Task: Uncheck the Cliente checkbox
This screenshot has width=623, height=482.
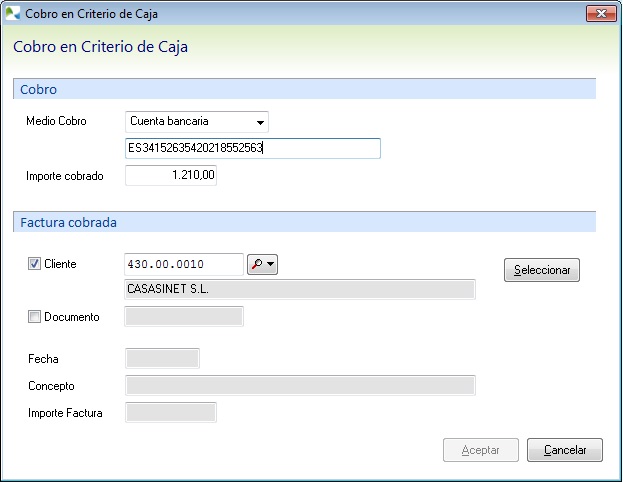Action: coord(35,264)
